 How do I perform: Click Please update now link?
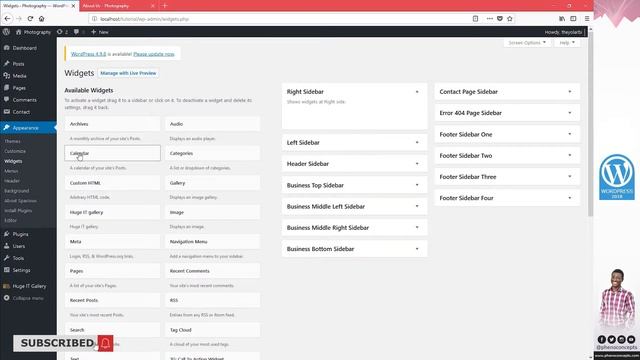click(154, 54)
